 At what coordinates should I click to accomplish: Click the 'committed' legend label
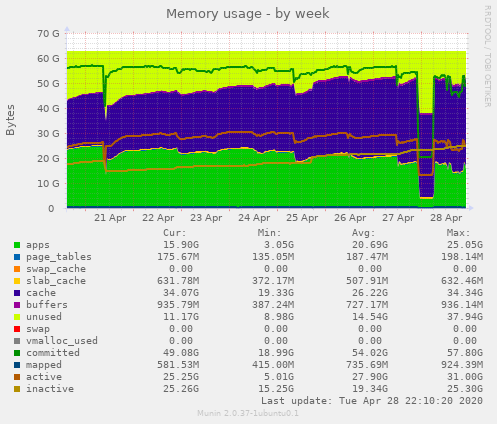pos(53,353)
